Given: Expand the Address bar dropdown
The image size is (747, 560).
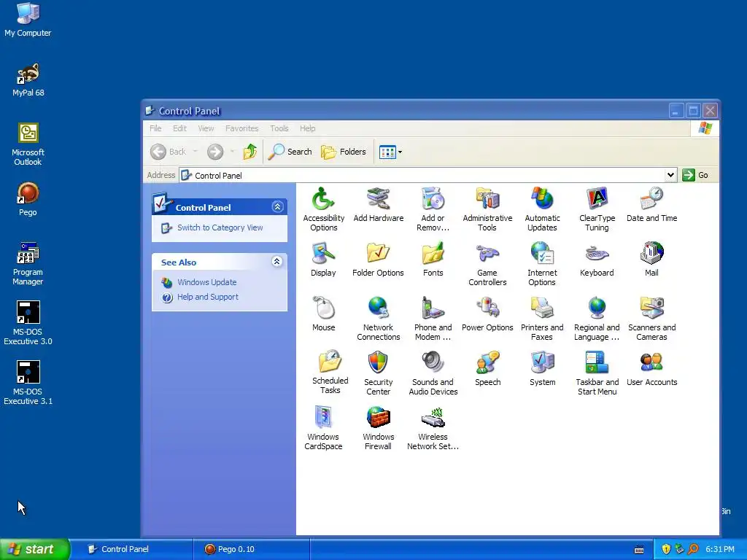Looking at the screenshot, I should click(670, 175).
